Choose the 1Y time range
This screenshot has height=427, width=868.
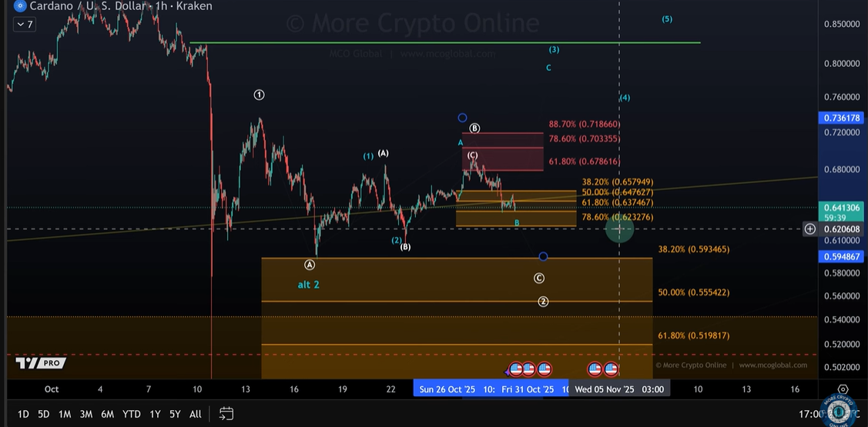(x=156, y=414)
